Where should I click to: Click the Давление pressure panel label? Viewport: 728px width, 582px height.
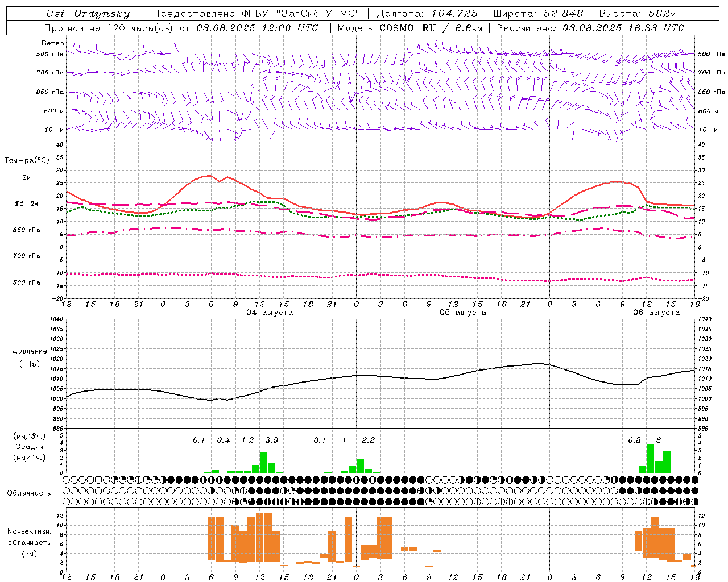coord(30,351)
